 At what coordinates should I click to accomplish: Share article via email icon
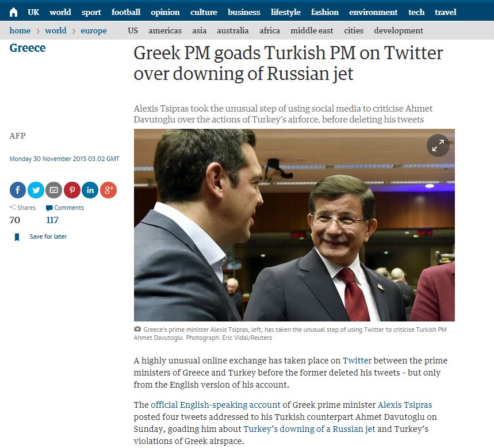pos(54,190)
